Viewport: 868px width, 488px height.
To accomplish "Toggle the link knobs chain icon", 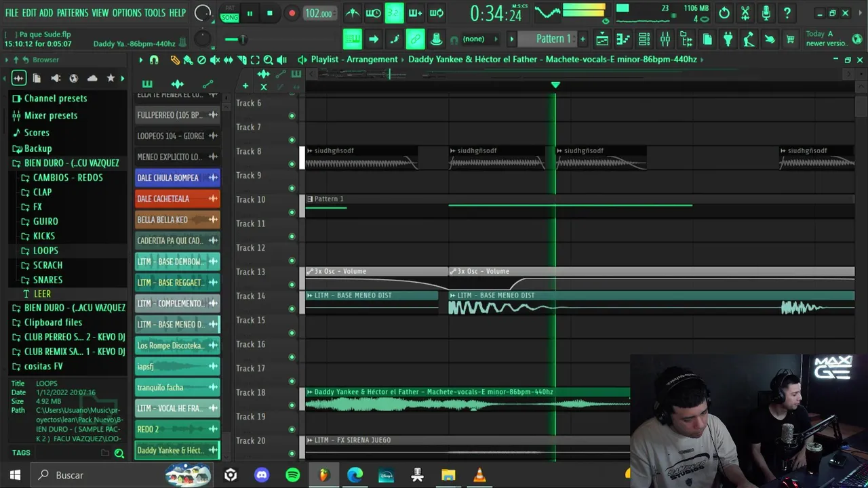I will click(x=415, y=39).
